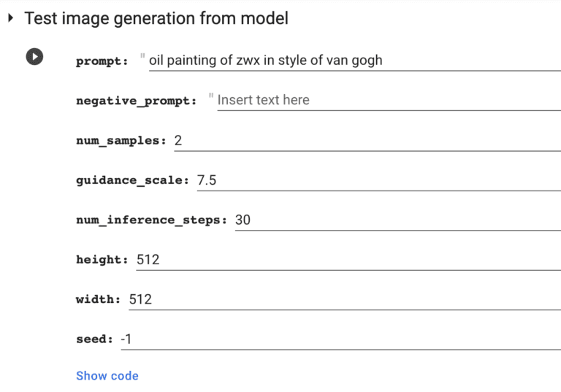
Task: Click the 'negative_prompt:' label
Action: 136,101
